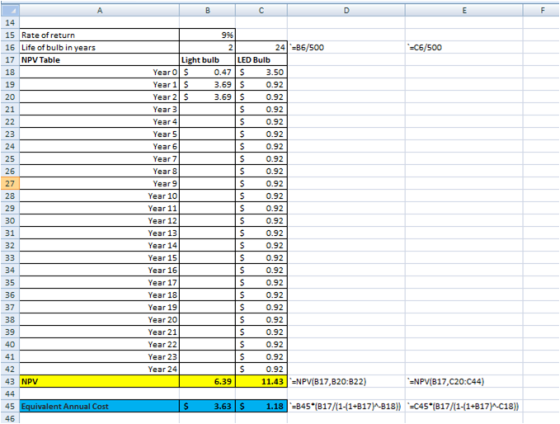Select LED Bulb Year 9 value

(261, 184)
